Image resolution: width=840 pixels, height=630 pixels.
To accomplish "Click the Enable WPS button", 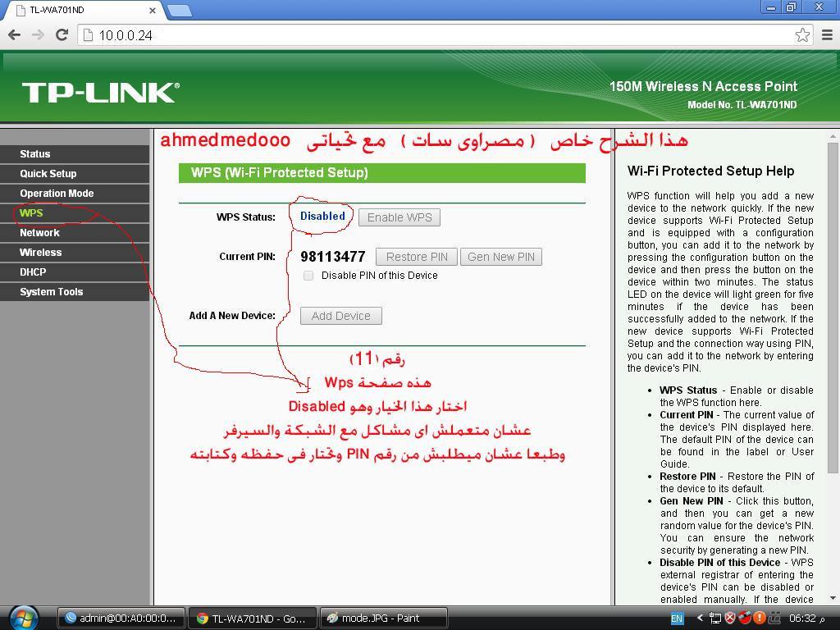I will [x=399, y=217].
